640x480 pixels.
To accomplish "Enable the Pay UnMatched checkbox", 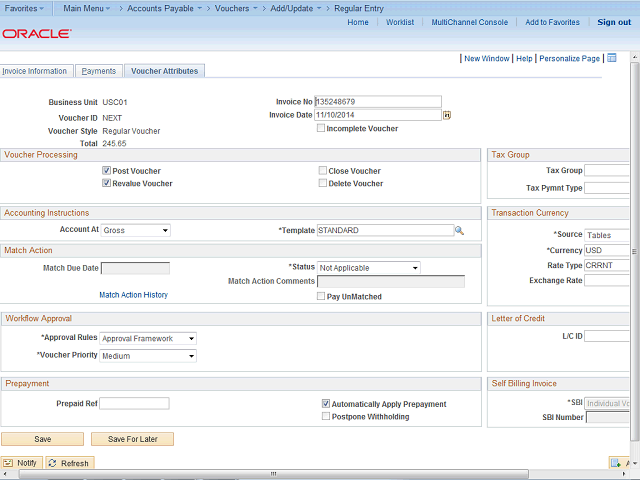I will pyautogui.click(x=321, y=296).
